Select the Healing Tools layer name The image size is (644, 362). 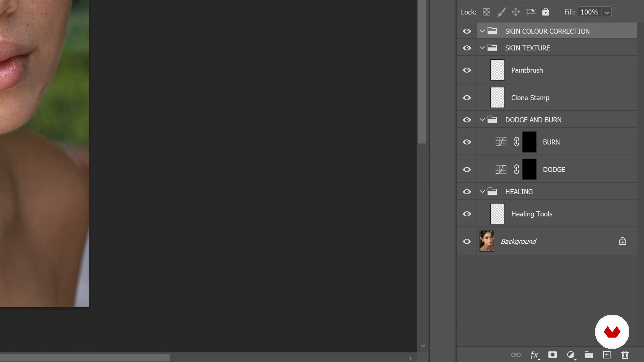coord(532,214)
